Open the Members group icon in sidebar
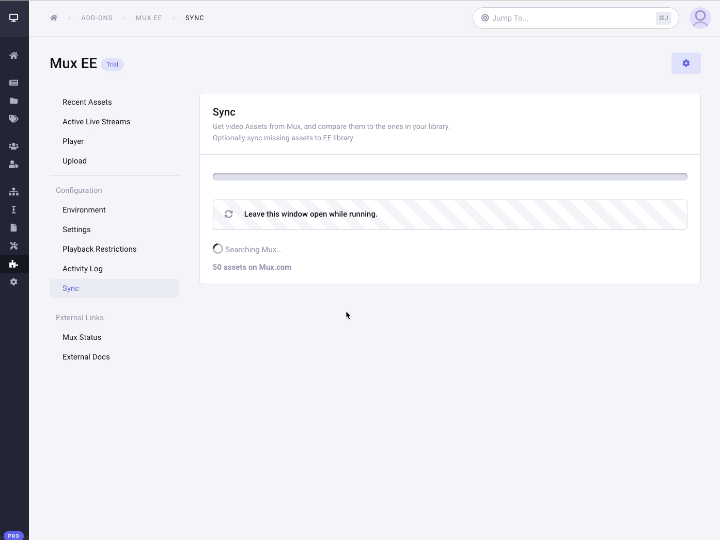720x540 pixels. tap(14, 146)
